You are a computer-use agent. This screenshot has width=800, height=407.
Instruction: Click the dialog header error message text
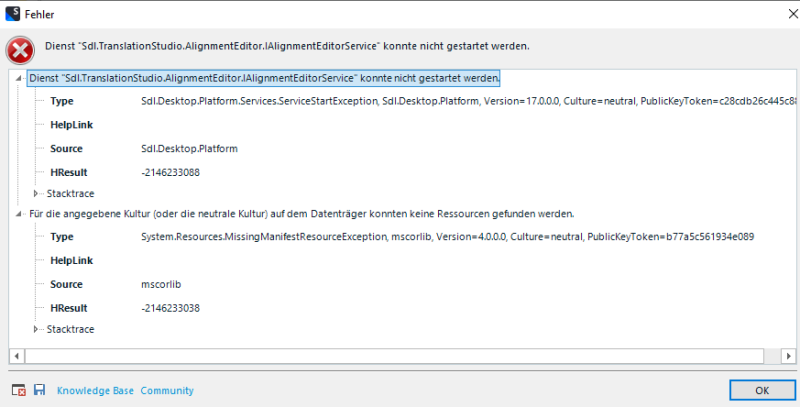coord(287,46)
